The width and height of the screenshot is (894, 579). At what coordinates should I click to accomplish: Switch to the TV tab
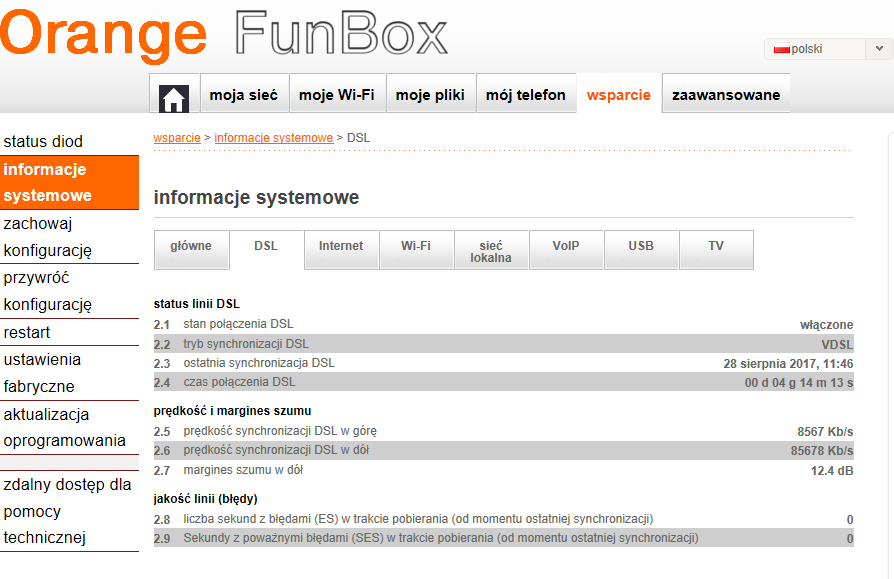pyautogui.click(x=716, y=246)
